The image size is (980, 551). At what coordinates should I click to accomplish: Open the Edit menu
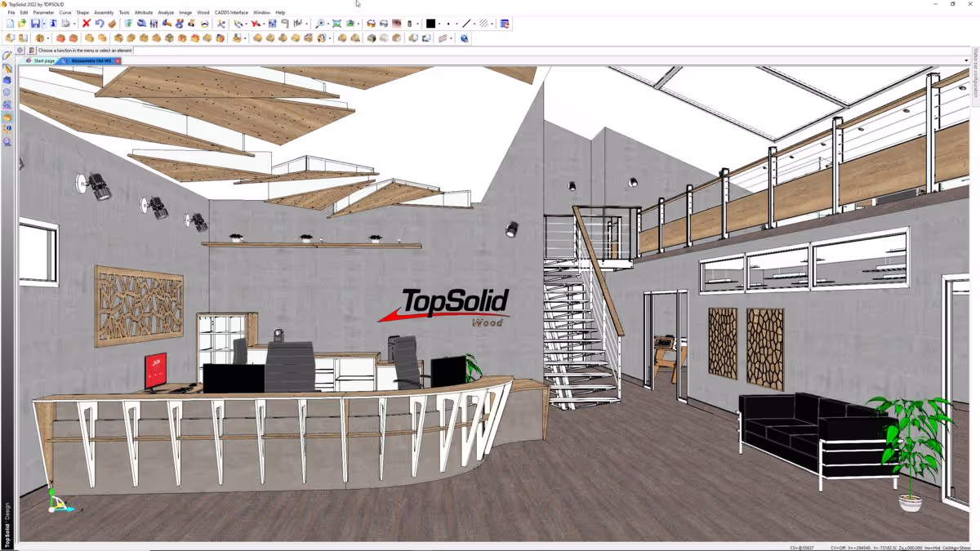pos(24,12)
